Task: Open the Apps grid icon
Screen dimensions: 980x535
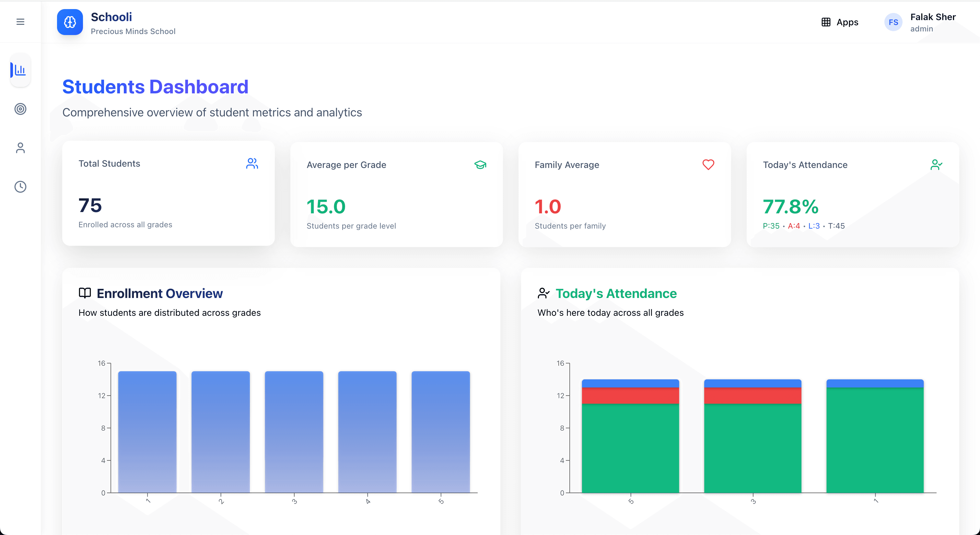Action: coord(825,22)
